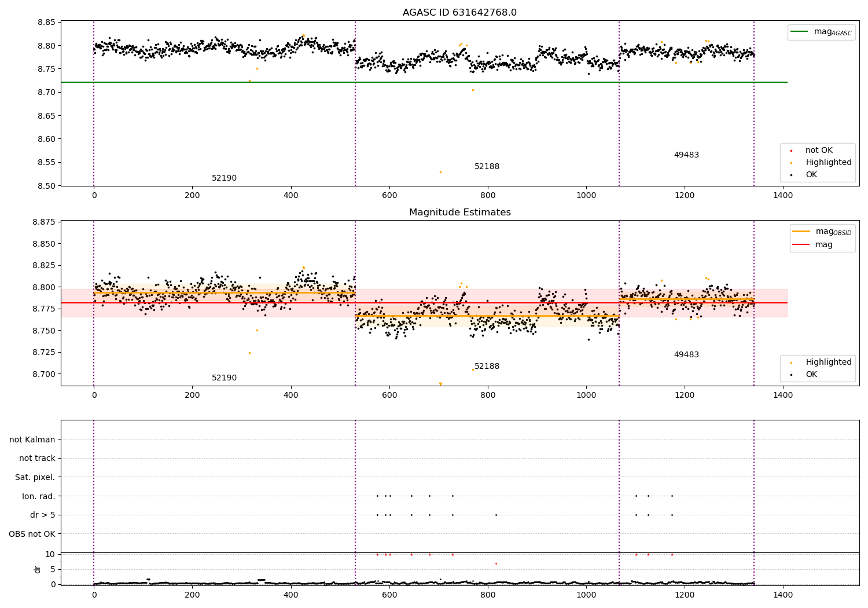Click the rotated 'dr' axis label
Screen dimensions: 868x608
pyautogui.click(x=38, y=569)
